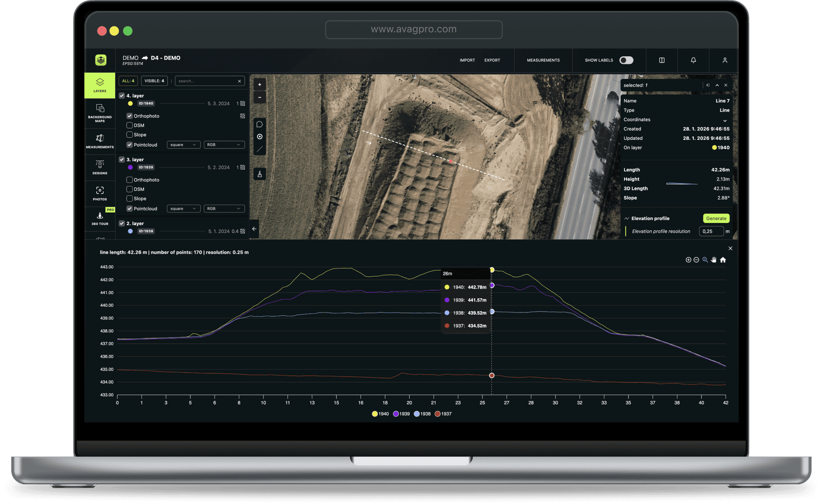This screenshot has width=822, height=504.
Task: Close the elevation profile chart panel
Action: point(730,248)
